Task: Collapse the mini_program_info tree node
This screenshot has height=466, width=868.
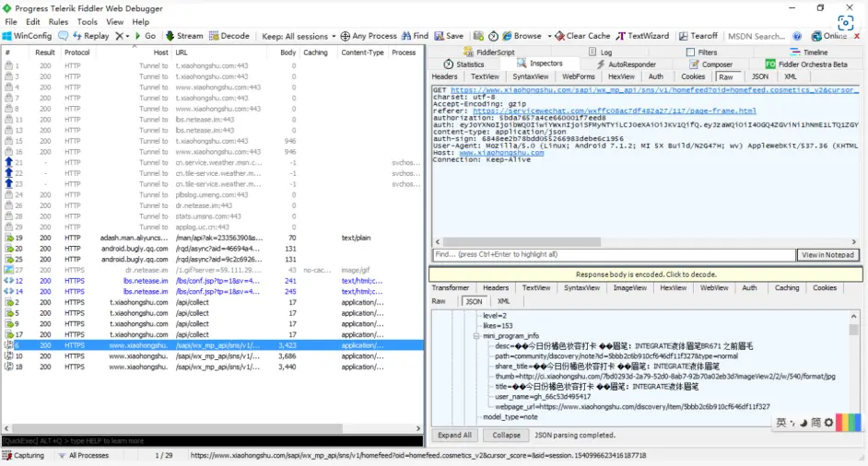Action: click(476, 336)
